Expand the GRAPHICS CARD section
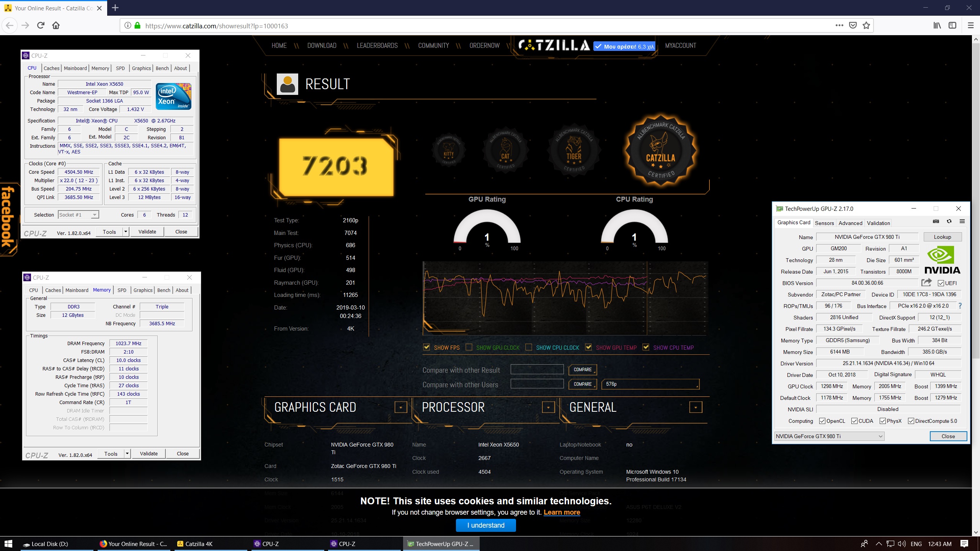Image resolution: width=980 pixels, height=551 pixels. pos(401,408)
